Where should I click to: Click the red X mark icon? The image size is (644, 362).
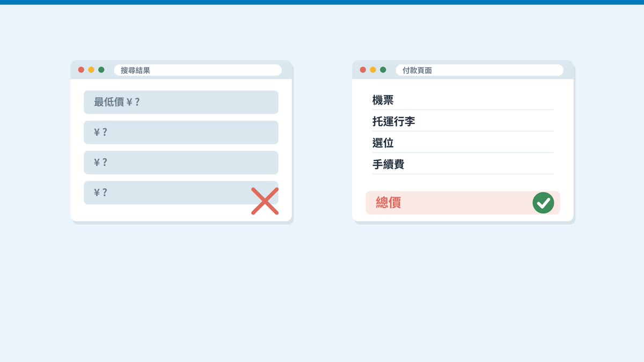click(x=265, y=201)
